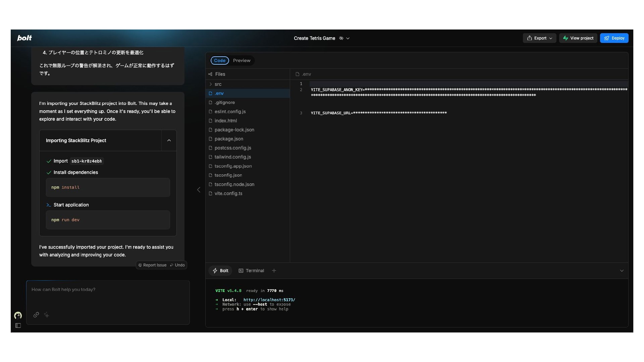Open vite.config.ts file
This screenshot has width=644, height=362.
coord(248,193)
